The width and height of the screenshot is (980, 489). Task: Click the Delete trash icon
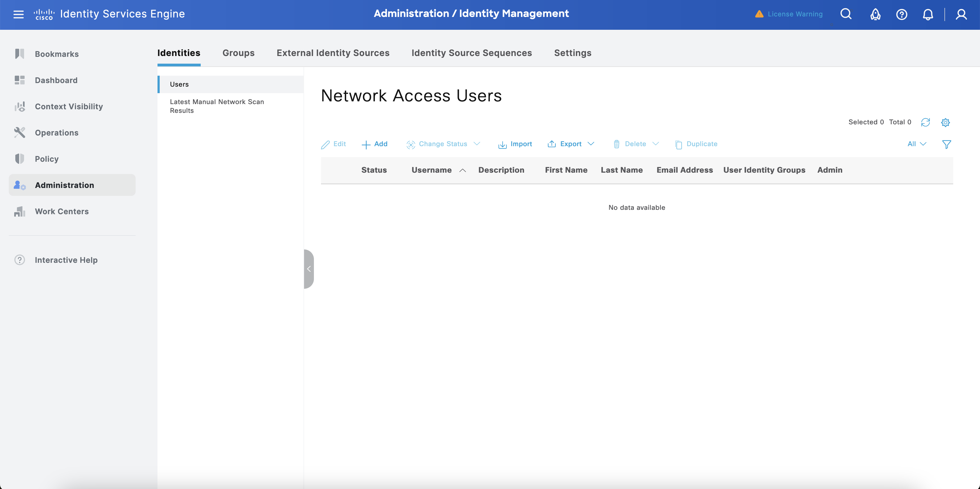point(616,144)
